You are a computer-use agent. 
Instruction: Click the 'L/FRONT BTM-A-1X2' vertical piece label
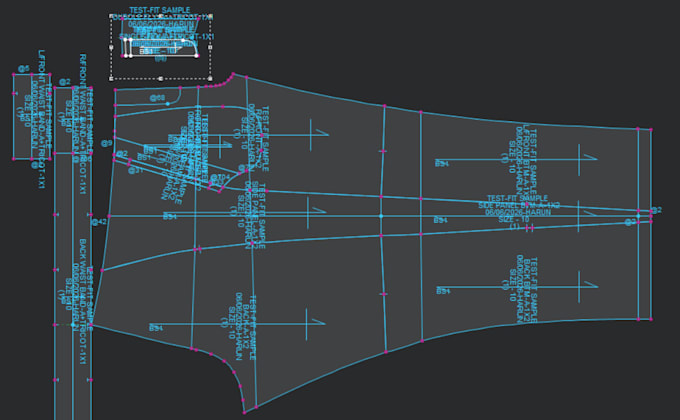[x=526, y=161]
